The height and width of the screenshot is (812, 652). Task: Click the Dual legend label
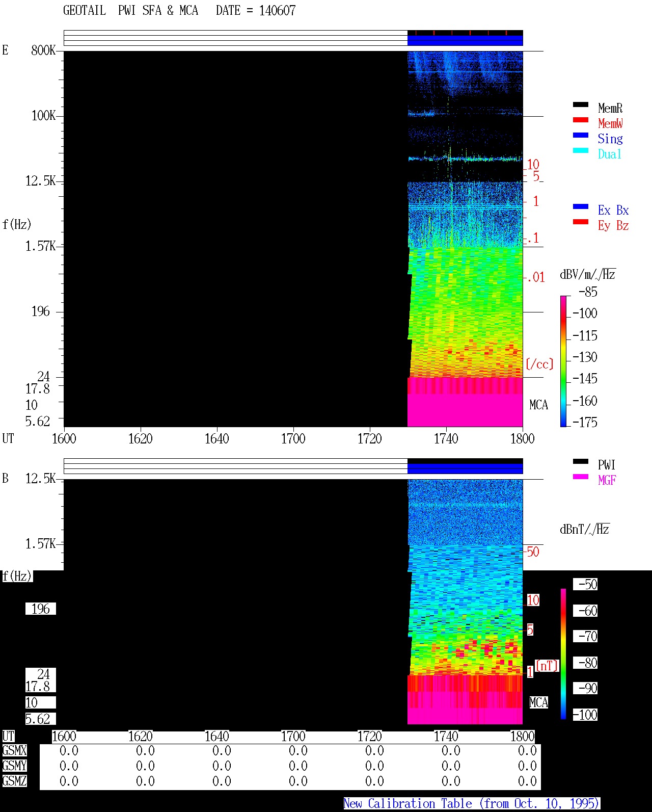point(610,154)
